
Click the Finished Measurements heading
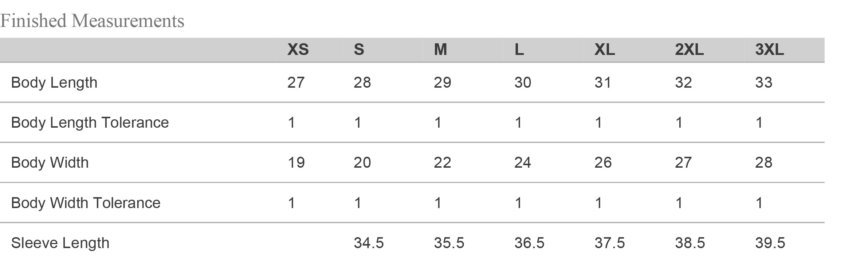click(x=92, y=21)
